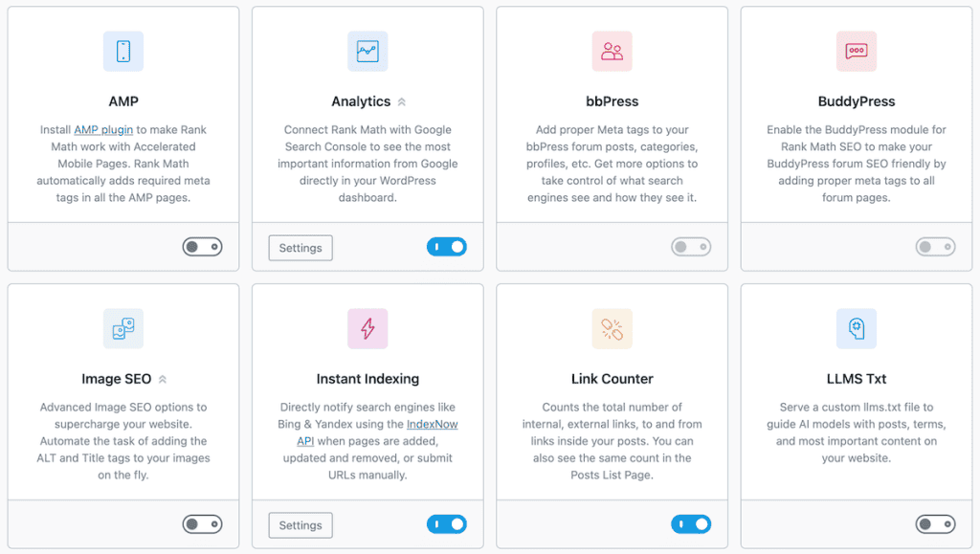Click the AMP mobile phone icon
The width and height of the screenshot is (980, 554).
(x=122, y=51)
